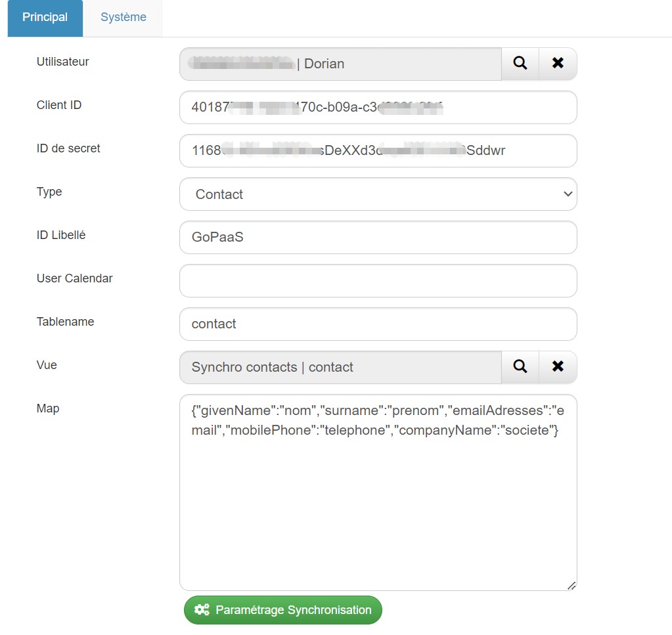Select the Principal tab

[45, 17]
